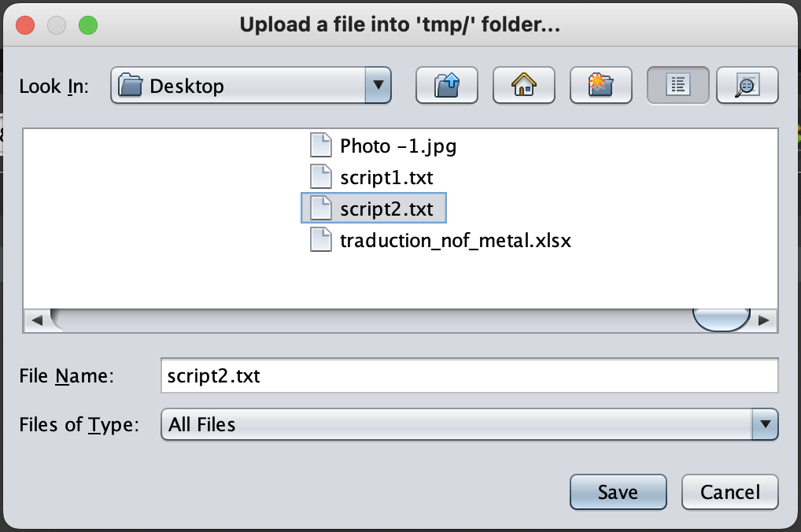Open the All Files type combo box

456,425
